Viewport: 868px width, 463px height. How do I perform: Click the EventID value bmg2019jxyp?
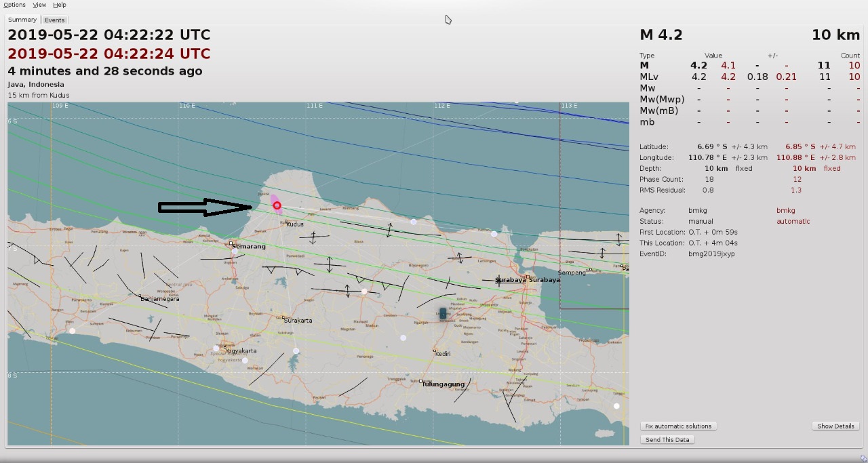point(711,254)
